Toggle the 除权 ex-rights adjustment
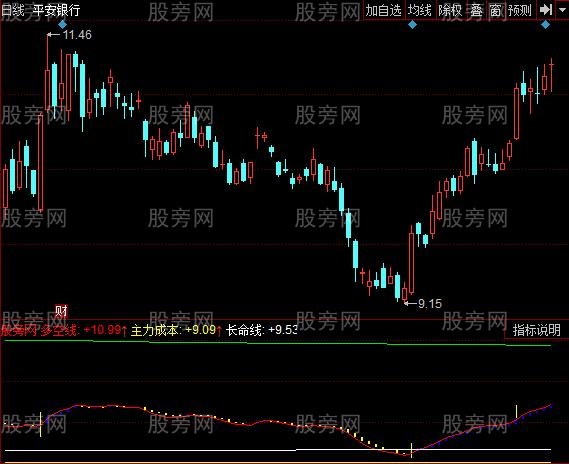 click(x=450, y=10)
